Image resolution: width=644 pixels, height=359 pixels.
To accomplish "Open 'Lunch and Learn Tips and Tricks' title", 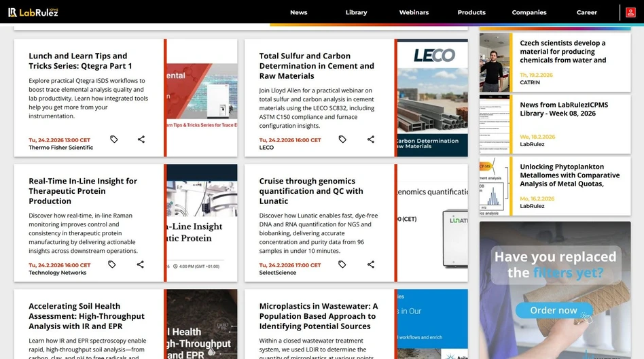I will 80,61.
